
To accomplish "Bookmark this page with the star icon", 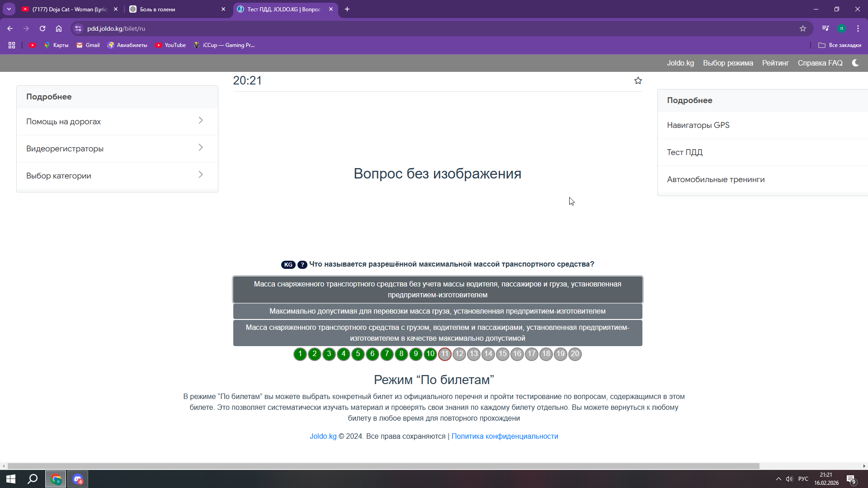I will point(802,28).
